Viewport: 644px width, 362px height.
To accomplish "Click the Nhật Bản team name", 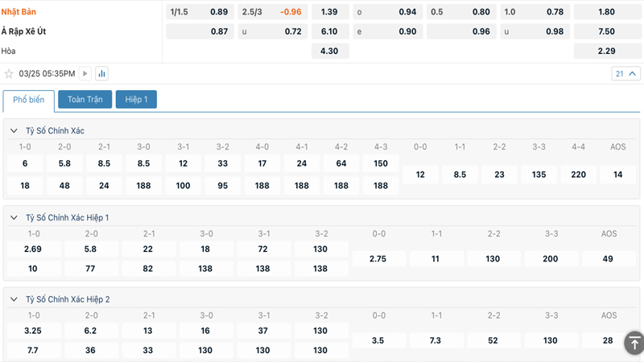I will (19, 12).
